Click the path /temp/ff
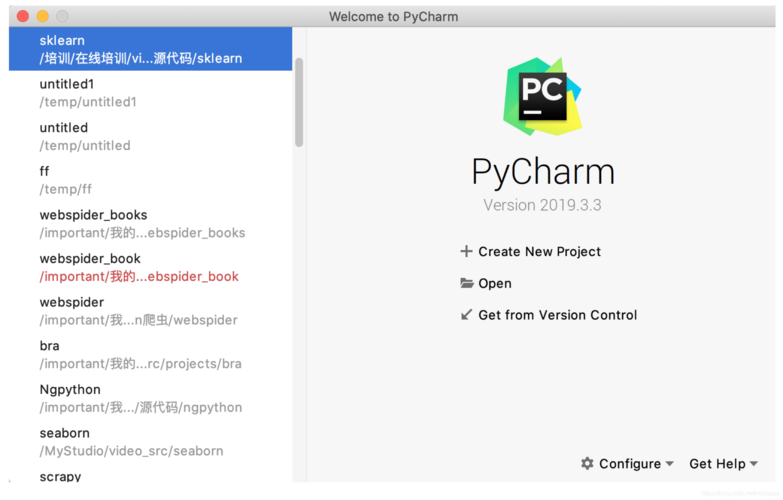 65,189
